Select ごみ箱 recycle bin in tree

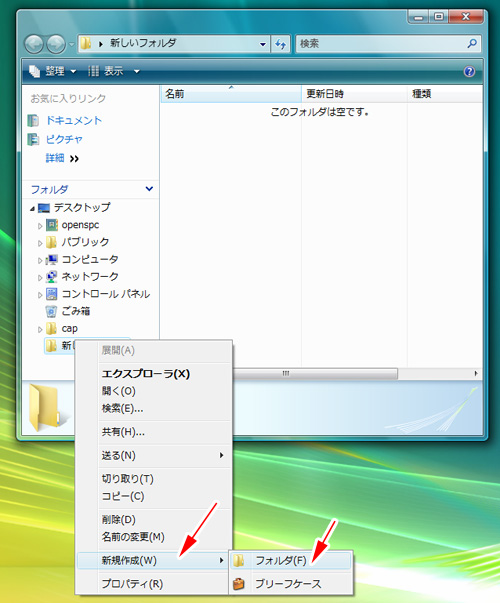(x=76, y=311)
